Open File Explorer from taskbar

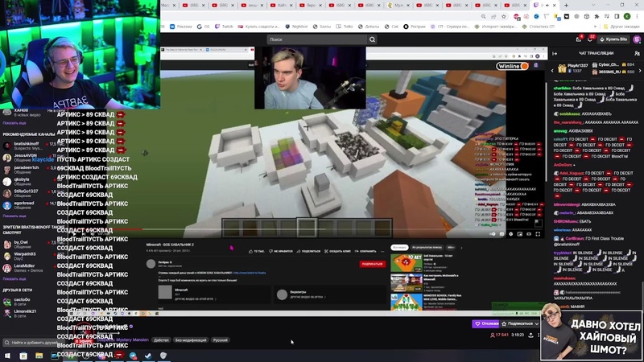point(39,356)
